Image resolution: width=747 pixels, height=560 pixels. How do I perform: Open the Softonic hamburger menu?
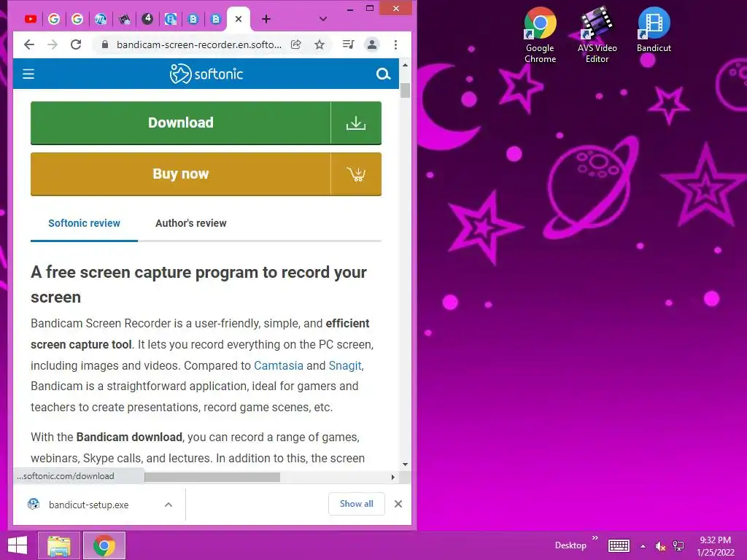pos(28,74)
